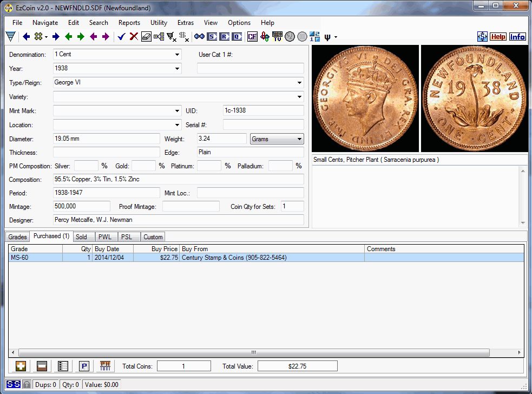Open the red Help toolbar button
Screen dimensions: 532x394
click(498, 37)
